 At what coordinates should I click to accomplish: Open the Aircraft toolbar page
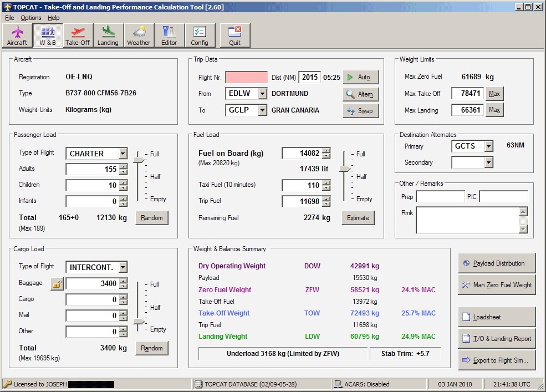click(17, 36)
